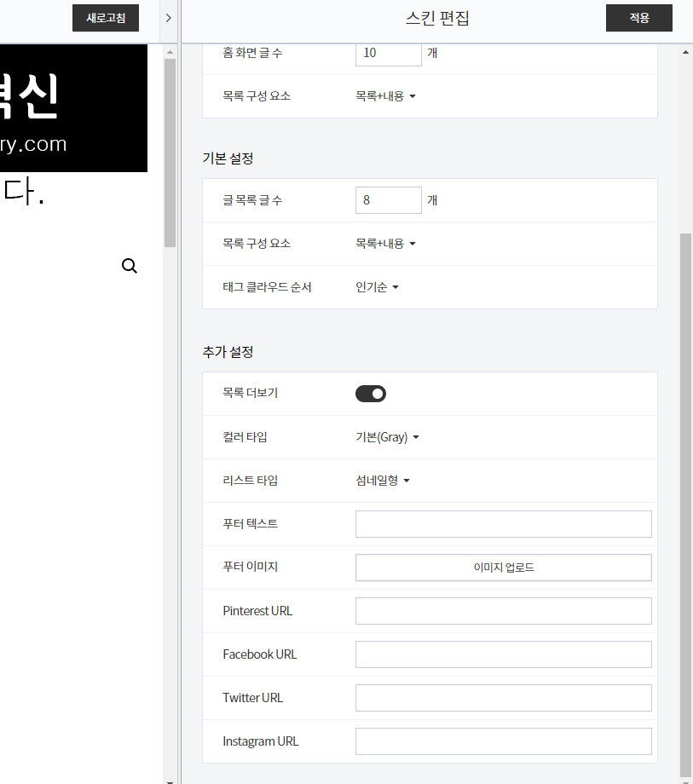Click the search magnifier icon in preview
This screenshot has height=784, width=693.
pos(130,266)
